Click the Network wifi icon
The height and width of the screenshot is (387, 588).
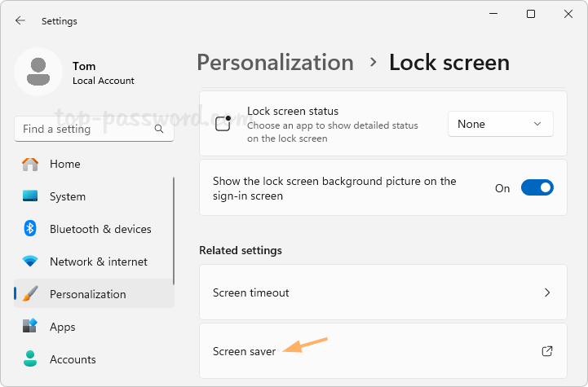click(x=30, y=262)
